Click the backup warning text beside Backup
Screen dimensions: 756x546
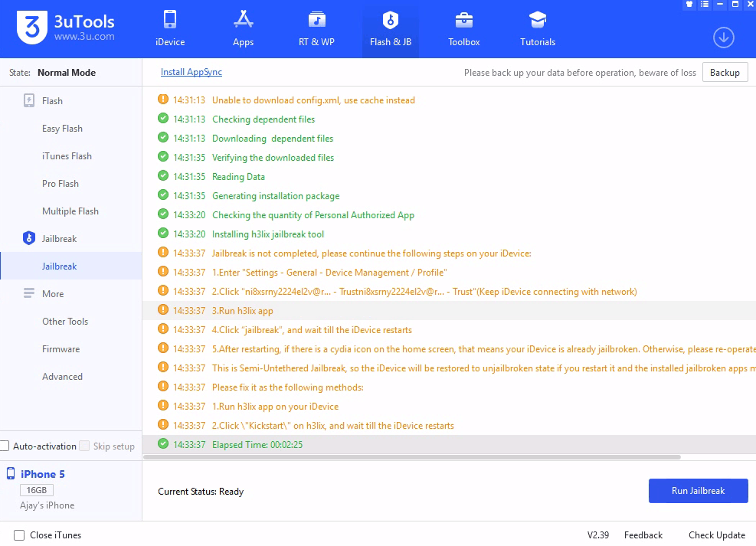point(580,72)
